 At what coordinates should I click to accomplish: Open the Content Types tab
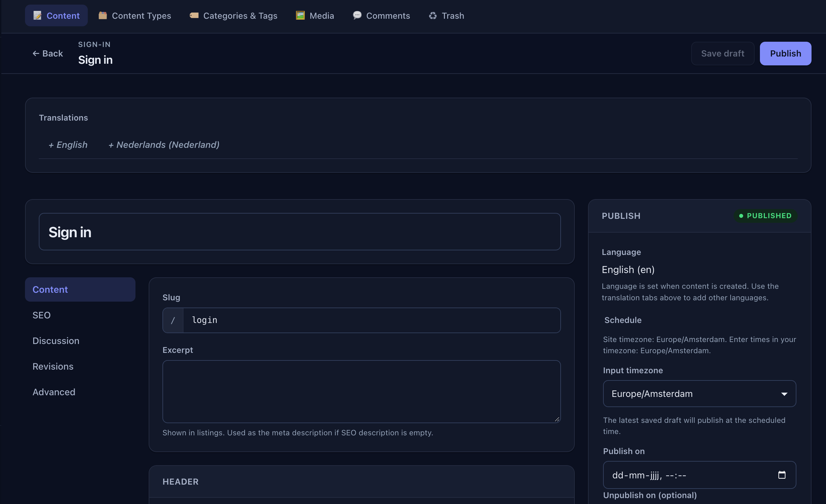[135, 16]
